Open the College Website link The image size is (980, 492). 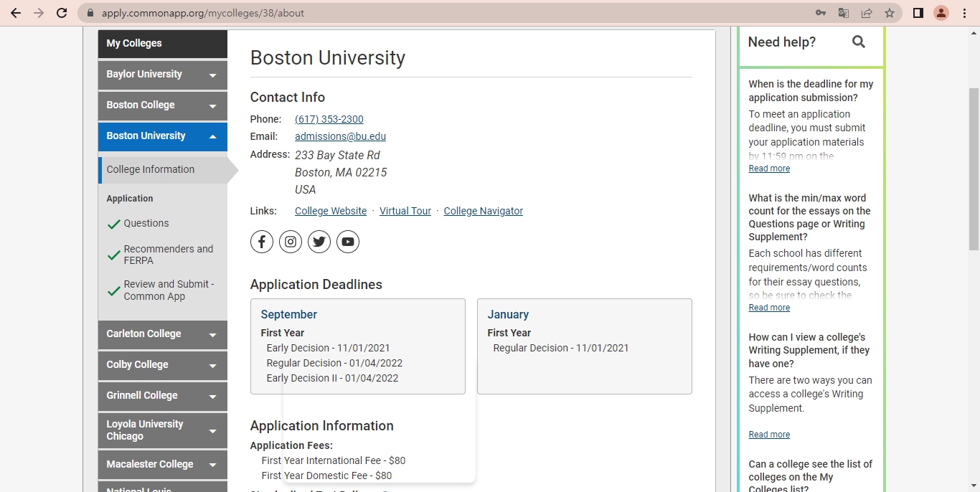[x=331, y=211]
